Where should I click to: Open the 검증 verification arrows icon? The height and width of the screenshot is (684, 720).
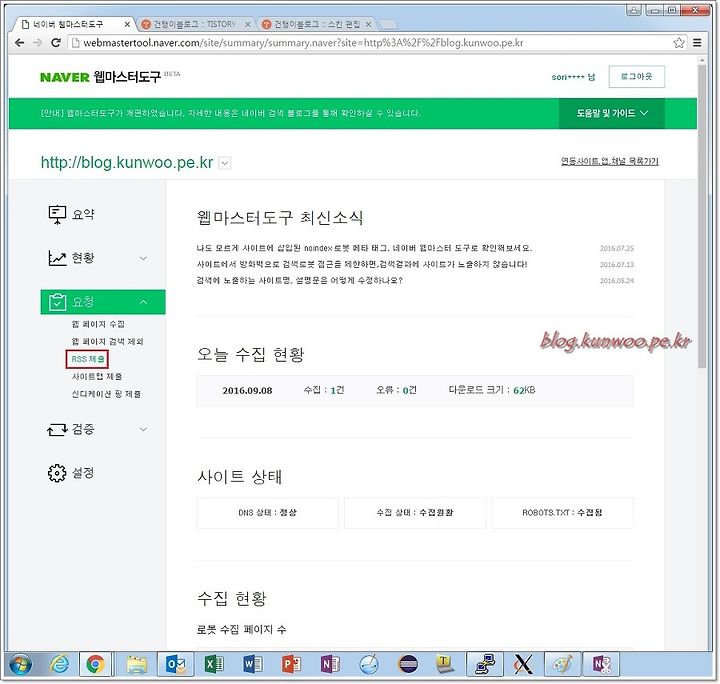tap(57, 430)
